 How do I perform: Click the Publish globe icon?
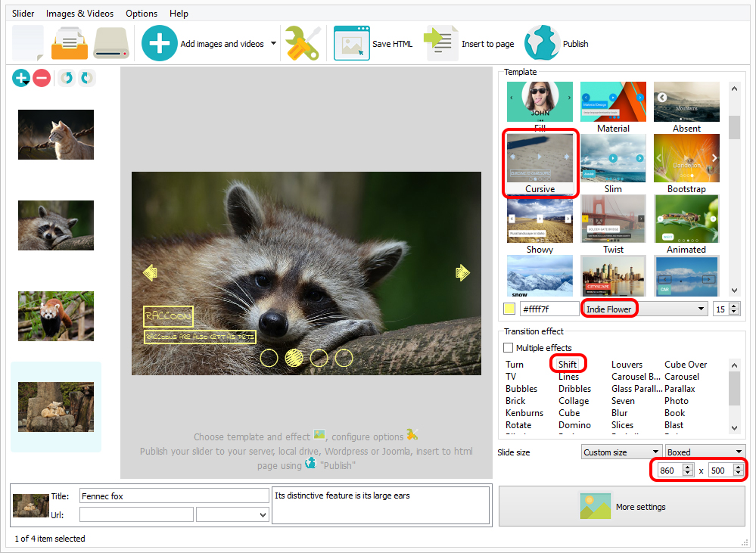(542, 43)
